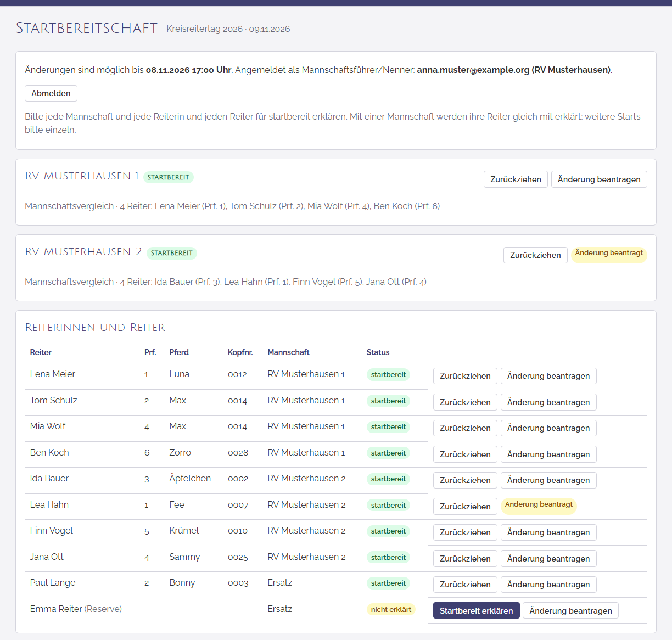Declare Emma Reiter startbereit
Screen dimensions: 672x640
tap(476, 611)
